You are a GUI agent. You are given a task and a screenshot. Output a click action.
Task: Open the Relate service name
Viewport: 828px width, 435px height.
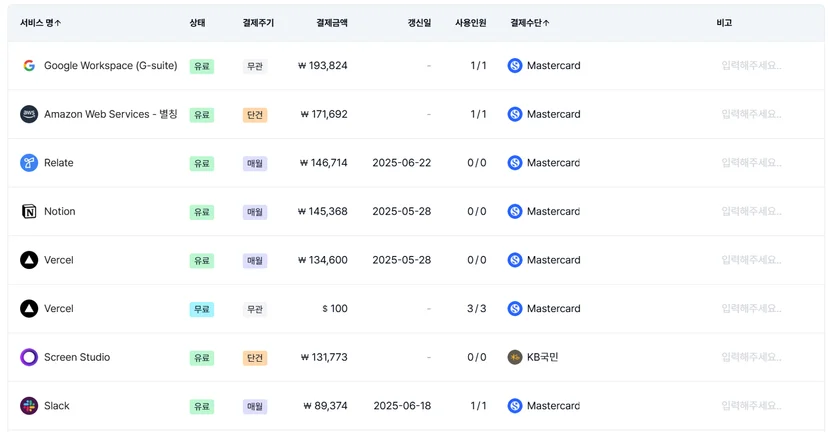[x=59, y=163]
